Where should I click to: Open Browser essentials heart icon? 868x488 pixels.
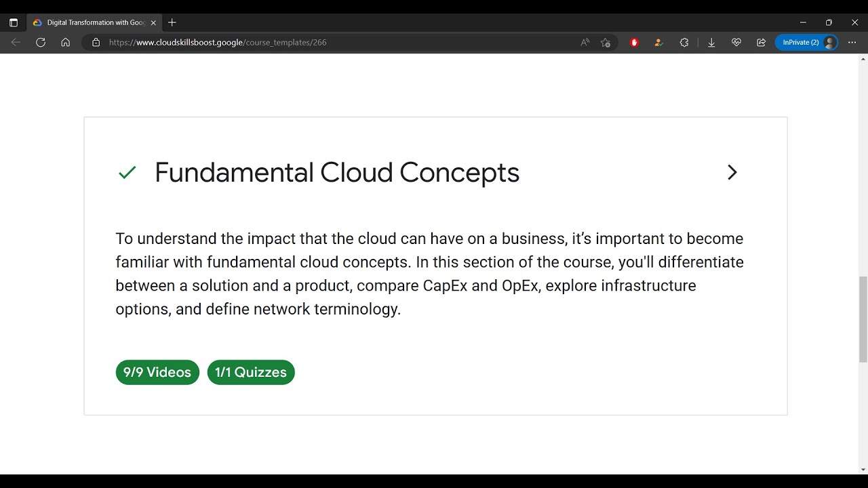click(x=736, y=42)
